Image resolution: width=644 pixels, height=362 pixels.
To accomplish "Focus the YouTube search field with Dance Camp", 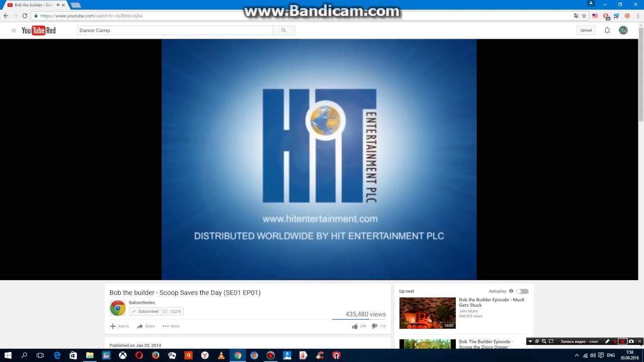I will click(175, 30).
